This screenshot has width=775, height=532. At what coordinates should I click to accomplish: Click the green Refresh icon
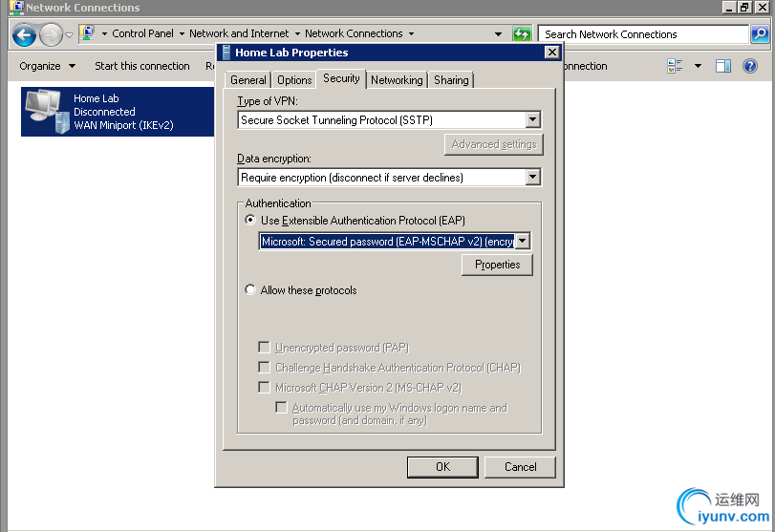click(522, 34)
